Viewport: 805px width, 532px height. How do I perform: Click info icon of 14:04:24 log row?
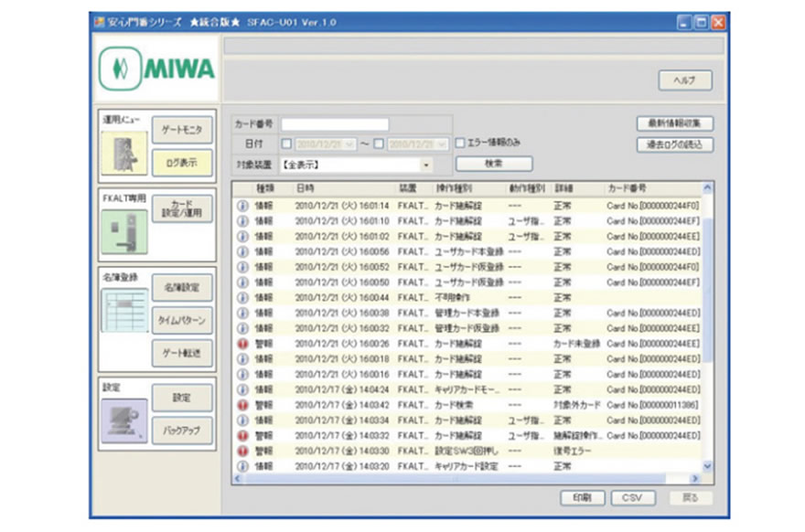click(x=242, y=390)
